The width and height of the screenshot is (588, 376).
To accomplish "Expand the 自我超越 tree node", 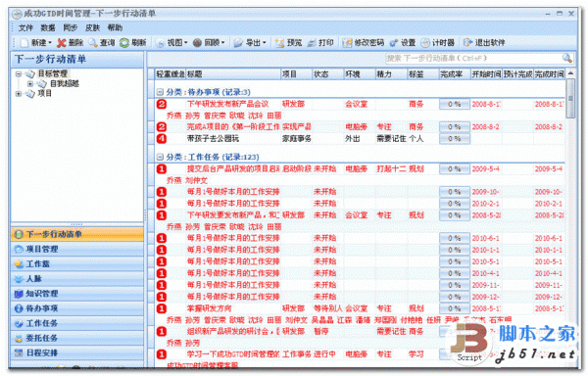I will click(30, 83).
